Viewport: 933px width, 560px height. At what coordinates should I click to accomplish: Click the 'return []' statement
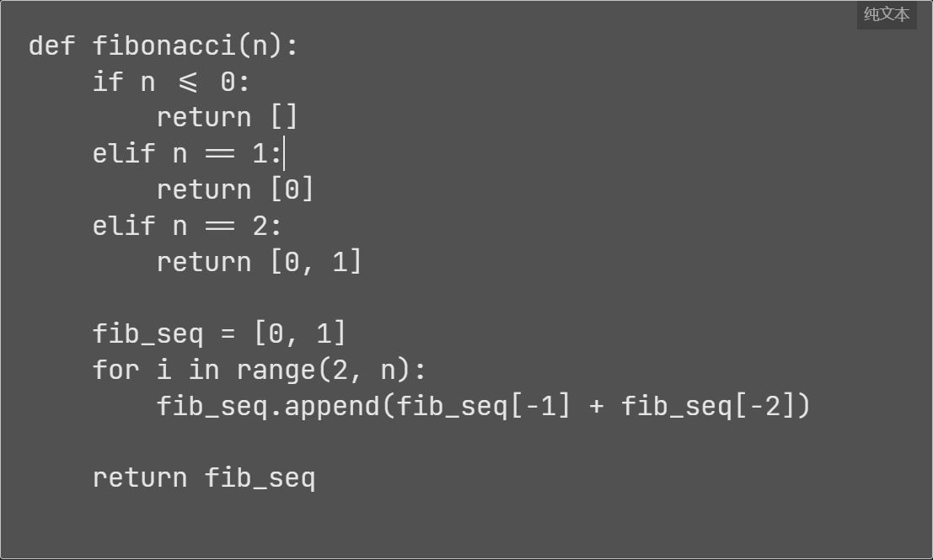point(227,118)
